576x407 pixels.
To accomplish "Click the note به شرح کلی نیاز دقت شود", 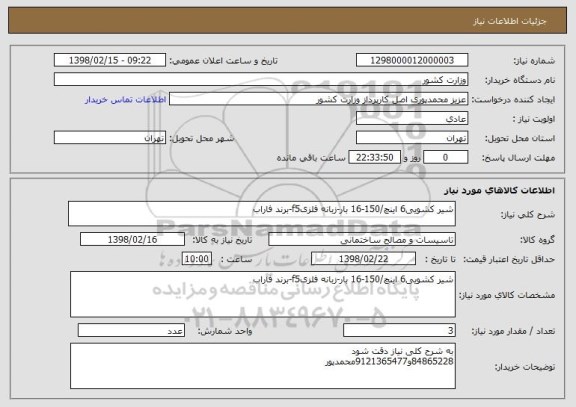I will point(402,351).
